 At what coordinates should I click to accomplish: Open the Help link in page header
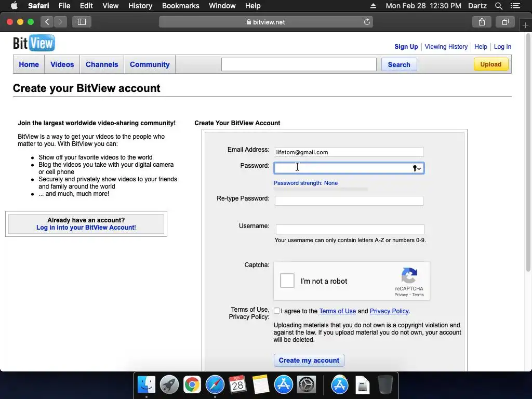pyautogui.click(x=481, y=46)
